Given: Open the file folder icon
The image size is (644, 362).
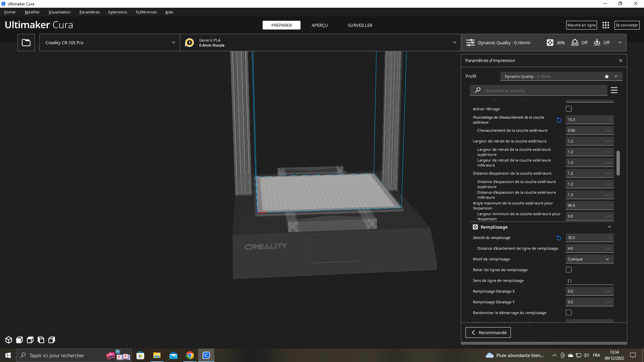Looking at the screenshot, I should 26,43.
